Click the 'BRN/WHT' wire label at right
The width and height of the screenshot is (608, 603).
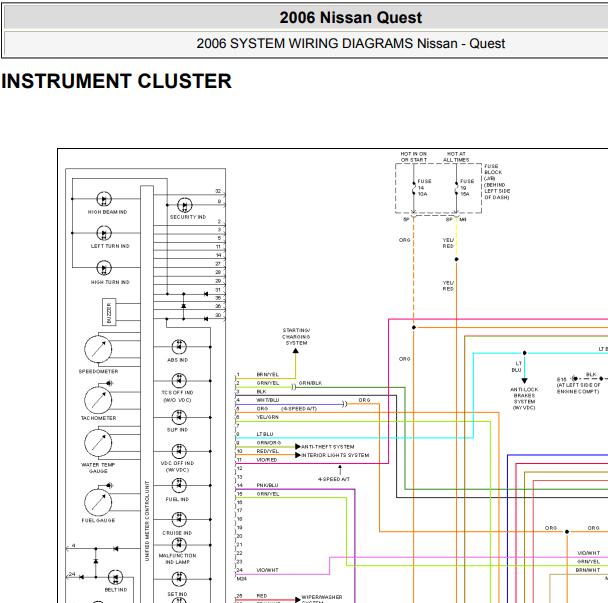[x=588, y=570]
